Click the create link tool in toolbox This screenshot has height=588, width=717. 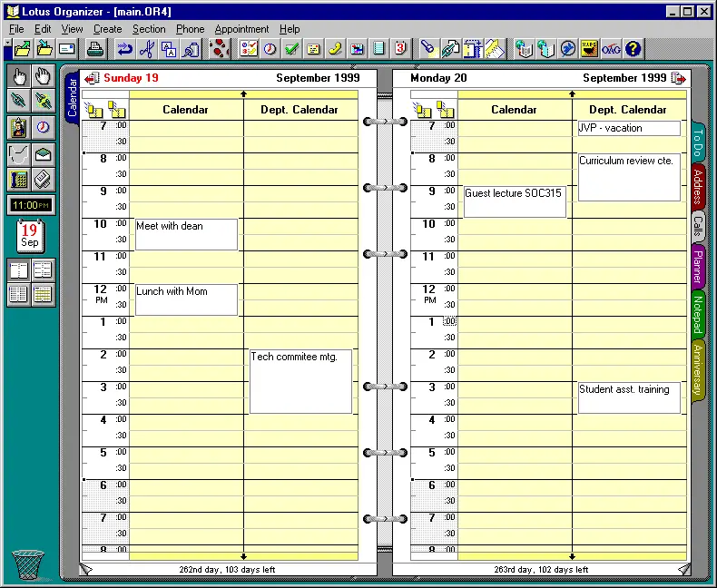pyautogui.click(x=19, y=101)
